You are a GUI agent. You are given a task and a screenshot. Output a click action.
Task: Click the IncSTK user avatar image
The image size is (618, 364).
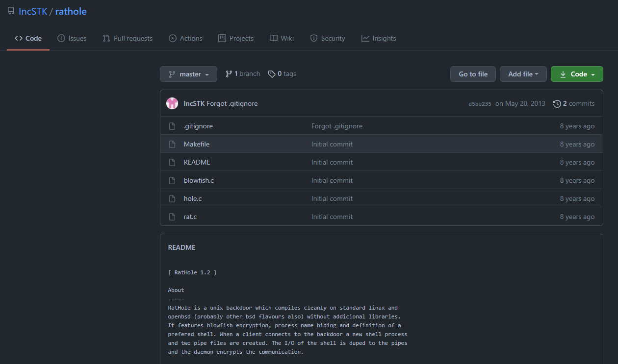172,103
